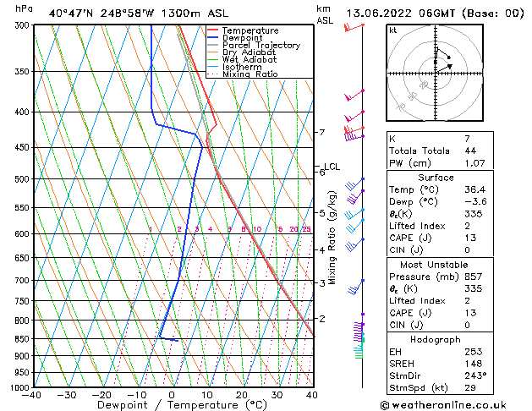Click the 40 temperature axis label
This screenshot has width=532, height=411.
[311, 396]
